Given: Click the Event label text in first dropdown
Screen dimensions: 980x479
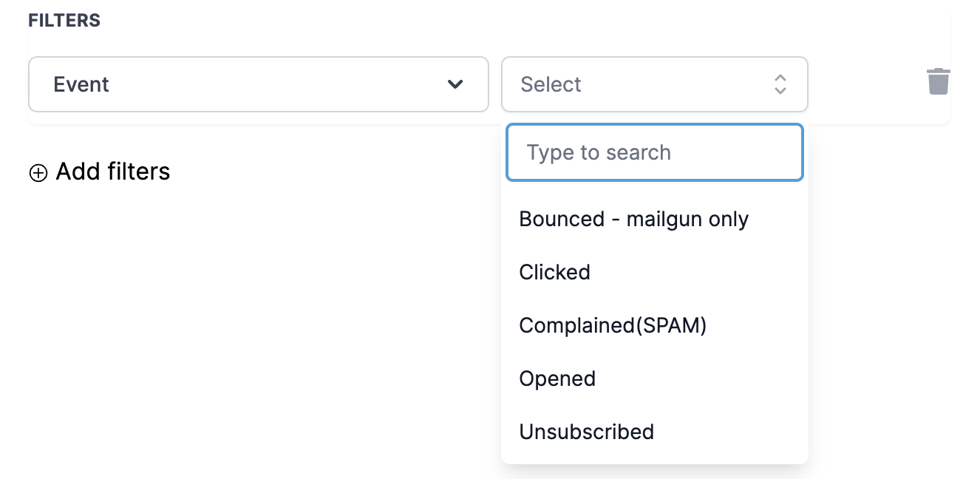Looking at the screenshot, I should click(x=81, y=84).
